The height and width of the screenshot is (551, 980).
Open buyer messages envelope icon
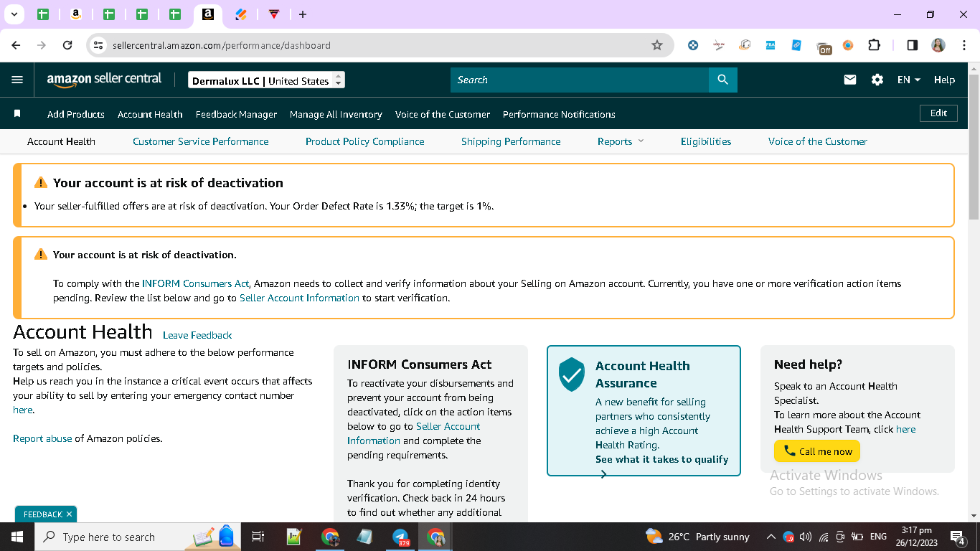[850, 80]
